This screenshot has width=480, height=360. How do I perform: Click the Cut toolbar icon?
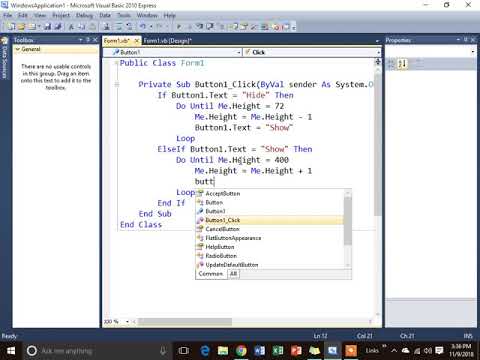[71, 27]
